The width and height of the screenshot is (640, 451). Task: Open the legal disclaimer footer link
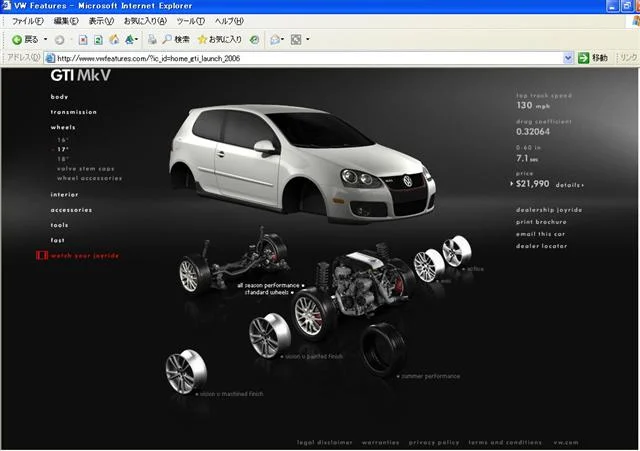pos(324,442)
